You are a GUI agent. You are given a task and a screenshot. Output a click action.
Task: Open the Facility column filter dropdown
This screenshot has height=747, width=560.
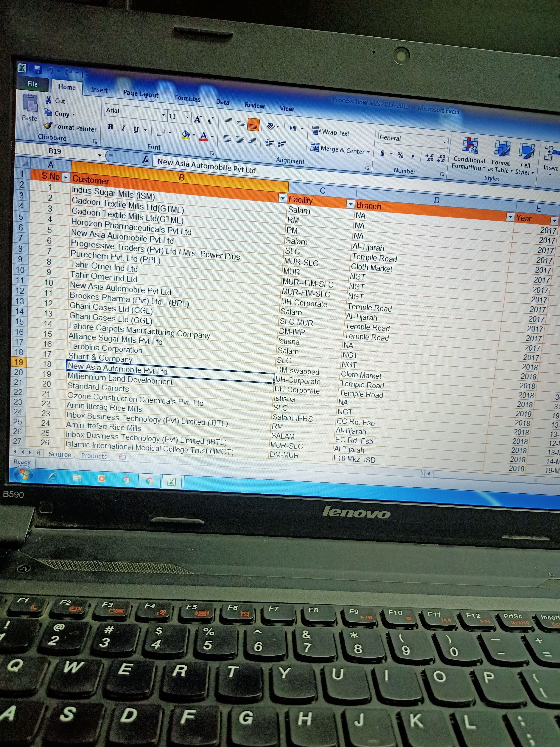point(351,204)
